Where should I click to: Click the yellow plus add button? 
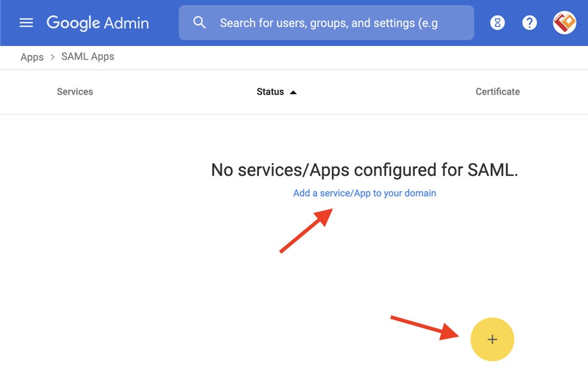pos(492,340)
